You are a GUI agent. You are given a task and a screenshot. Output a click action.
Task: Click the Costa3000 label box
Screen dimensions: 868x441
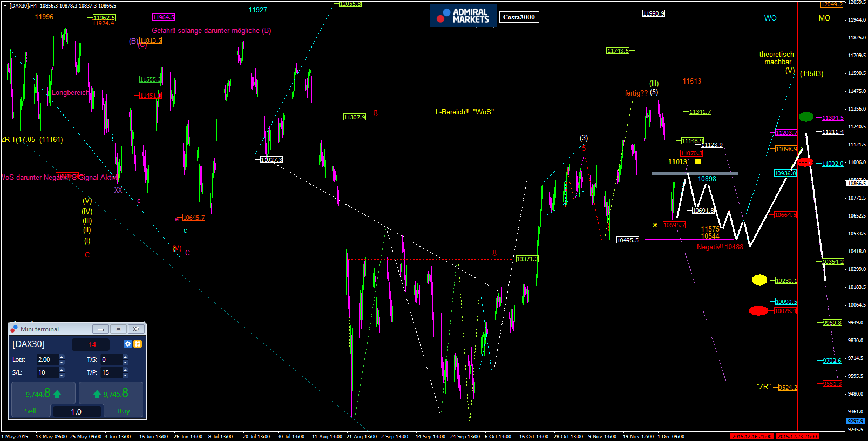(519, 17)
